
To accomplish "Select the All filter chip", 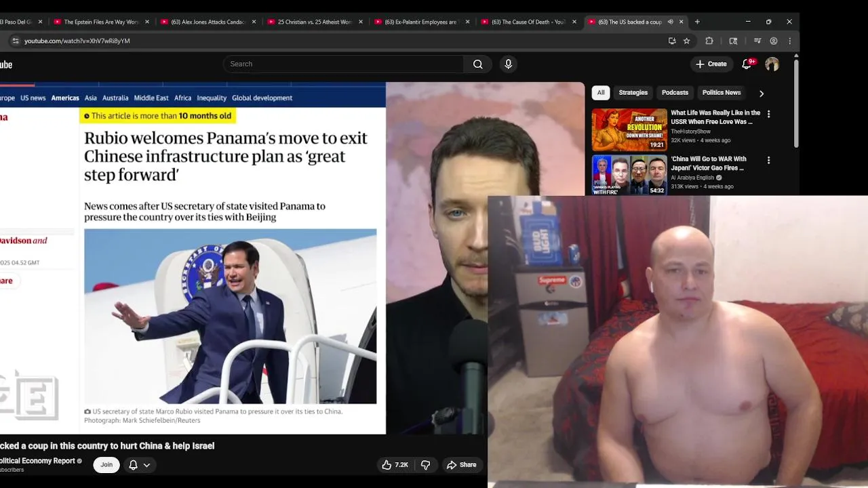I will click(601, 93).
